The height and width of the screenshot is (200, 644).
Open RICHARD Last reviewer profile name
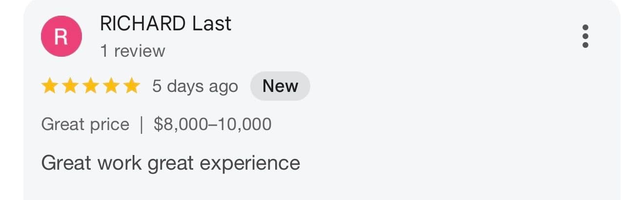pyautogui.click(x=165, y=23)
